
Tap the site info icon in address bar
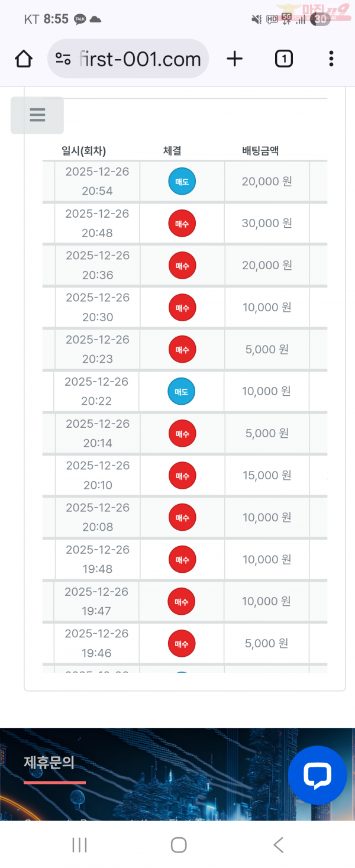63,59
